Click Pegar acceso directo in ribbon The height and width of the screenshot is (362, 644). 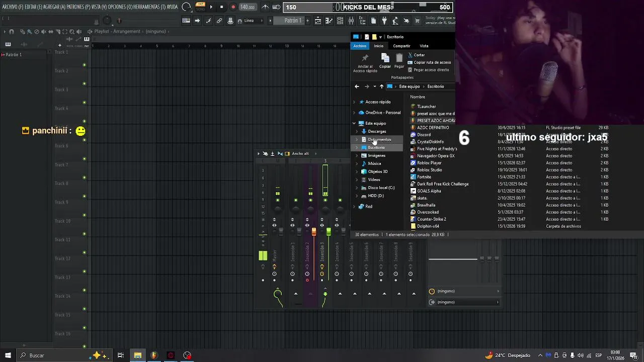428,70
